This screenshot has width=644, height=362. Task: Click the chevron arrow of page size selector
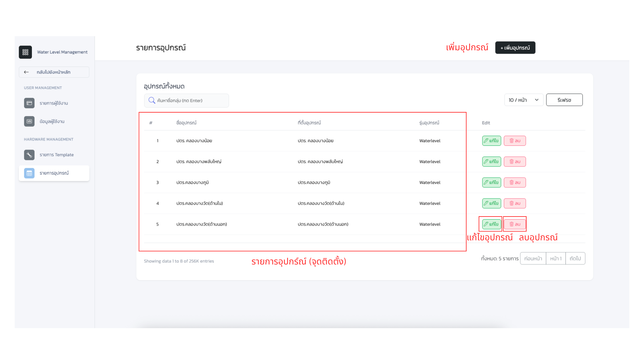coord(537,100)
